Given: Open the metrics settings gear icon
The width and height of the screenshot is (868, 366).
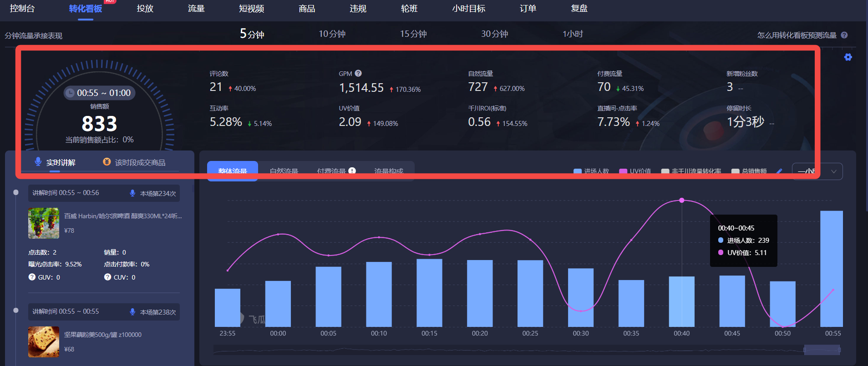Looking at the screenshot, I should click(x=848, y=57).
